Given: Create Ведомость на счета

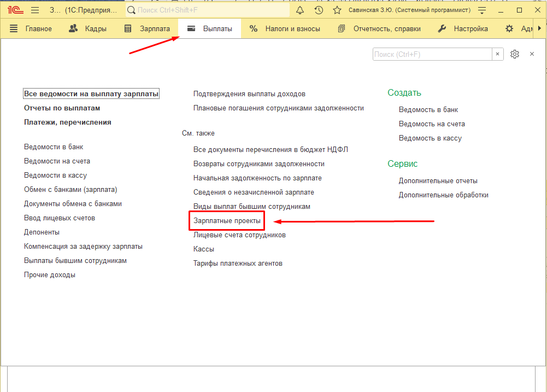Looking at the screenshot, I should (432, 124).
